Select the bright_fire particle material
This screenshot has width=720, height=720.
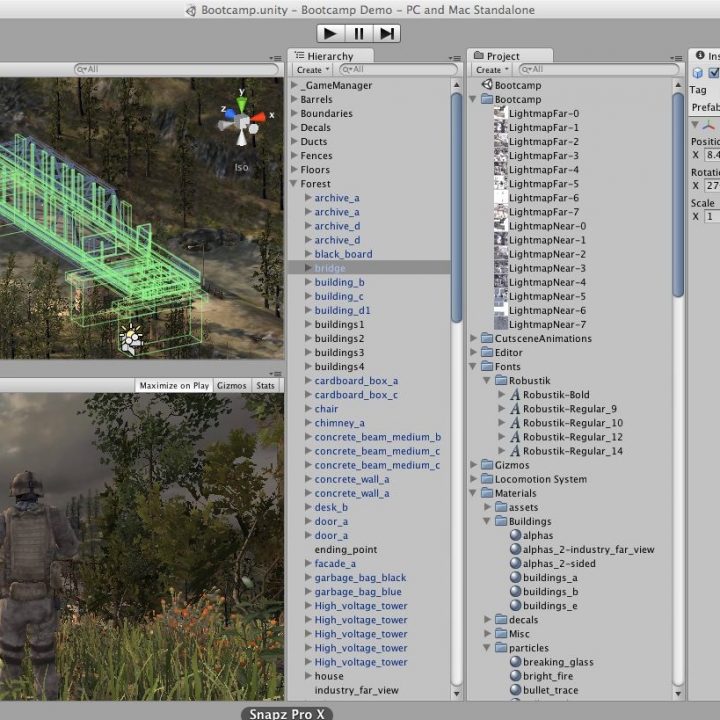(542, 676)
